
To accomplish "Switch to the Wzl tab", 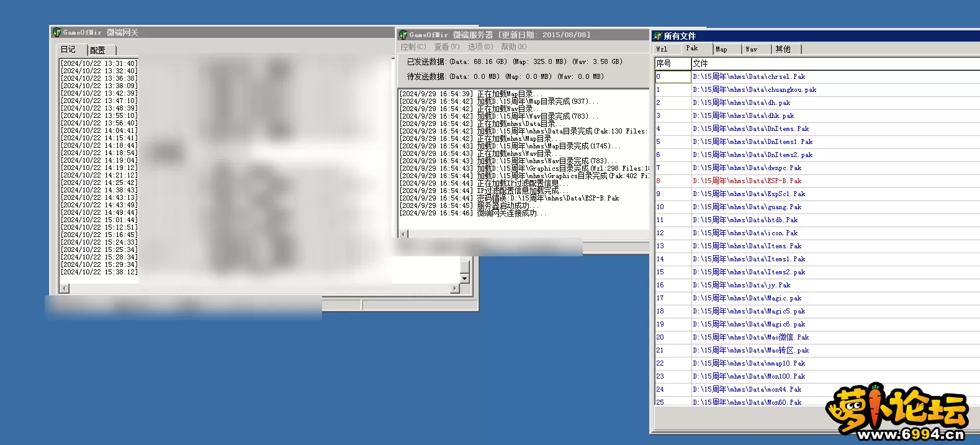I will [662, 49].
